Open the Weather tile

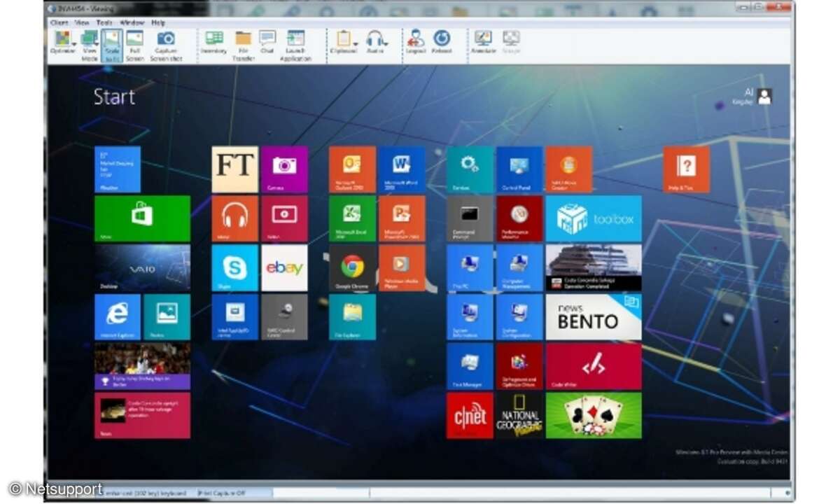(x=118, y=169)
